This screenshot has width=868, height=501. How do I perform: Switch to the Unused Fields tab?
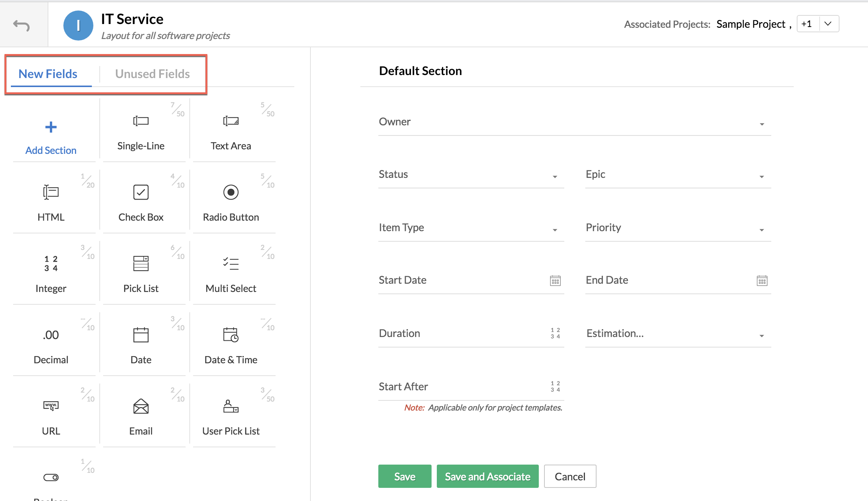coord(152,74)
